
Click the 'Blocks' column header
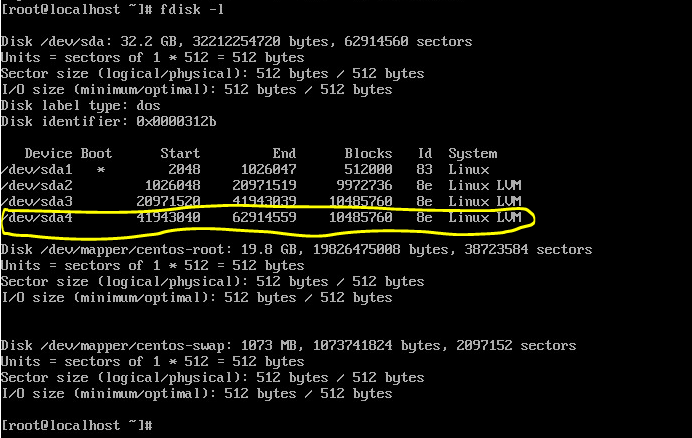pos(368,154)
